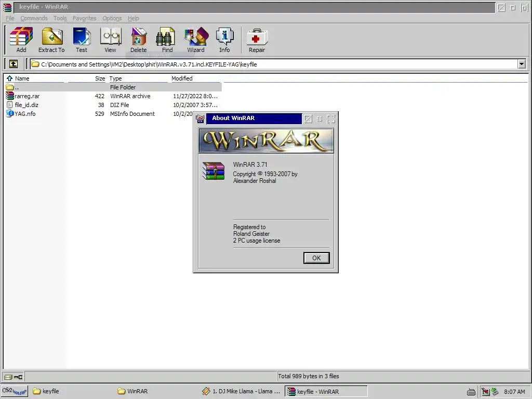Click 'WinRAR archive' type cell
Screen dimensions: 532x399
(x=130, y=96)
